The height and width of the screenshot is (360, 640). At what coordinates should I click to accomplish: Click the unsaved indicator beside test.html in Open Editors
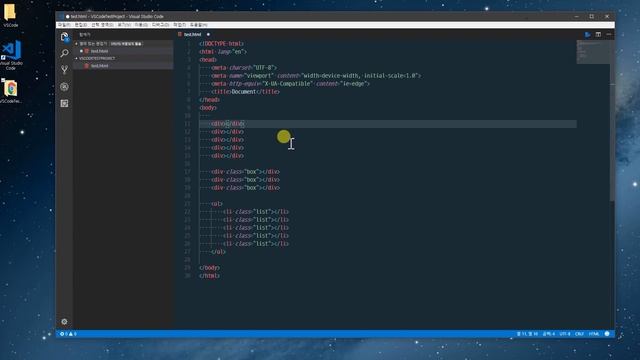coord(81,51)
